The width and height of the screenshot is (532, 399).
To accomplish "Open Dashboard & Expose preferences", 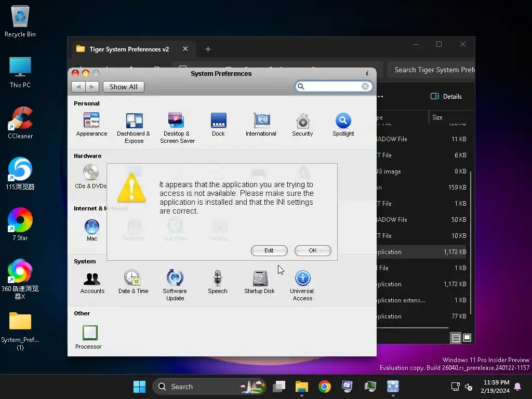I will (134, 128).
